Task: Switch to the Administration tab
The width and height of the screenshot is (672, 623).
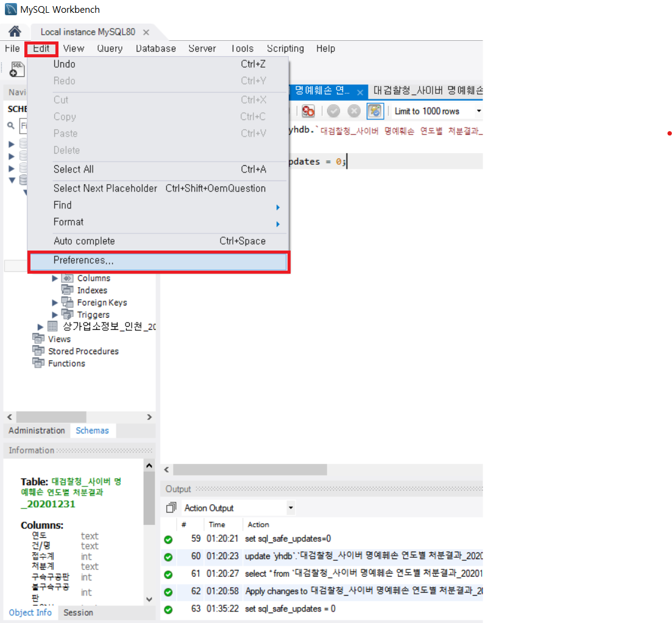Action: (x=37, y=430)
